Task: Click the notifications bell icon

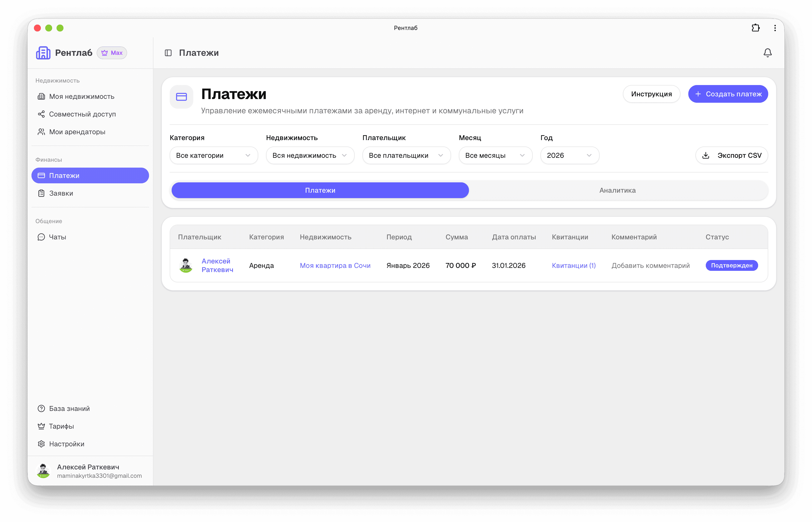Action: (x=767, y=53)
